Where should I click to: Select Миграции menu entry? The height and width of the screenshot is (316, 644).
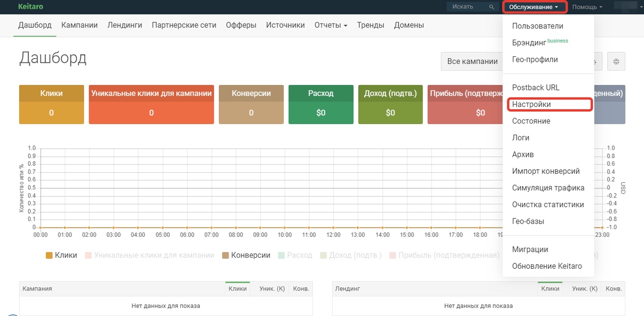tap(548, 250)
